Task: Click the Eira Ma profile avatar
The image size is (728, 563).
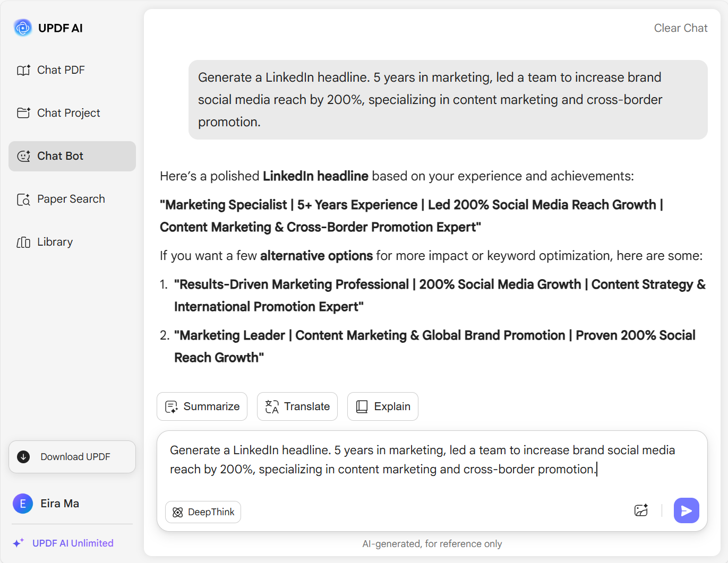Action: (x=23, y=504)
